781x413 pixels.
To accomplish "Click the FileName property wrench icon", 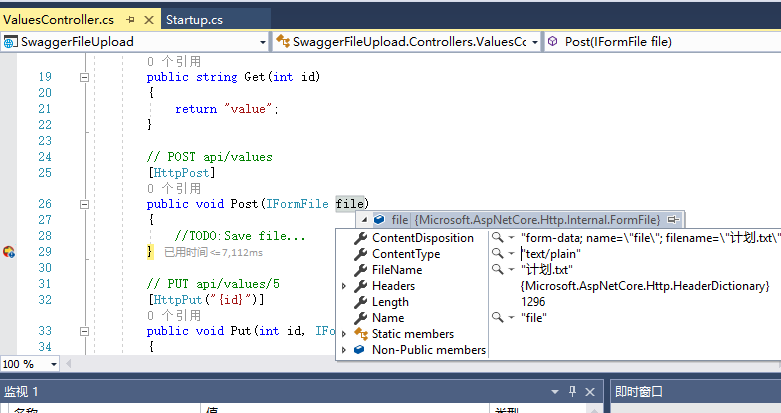I will pos(360,270).
